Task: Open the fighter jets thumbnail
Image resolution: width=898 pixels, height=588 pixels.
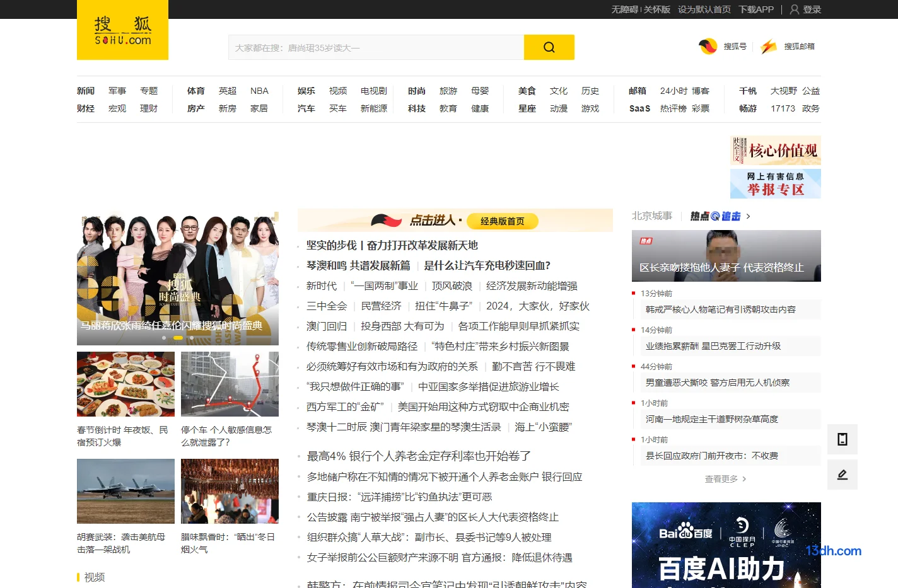Action: click(x=125, y=491)
